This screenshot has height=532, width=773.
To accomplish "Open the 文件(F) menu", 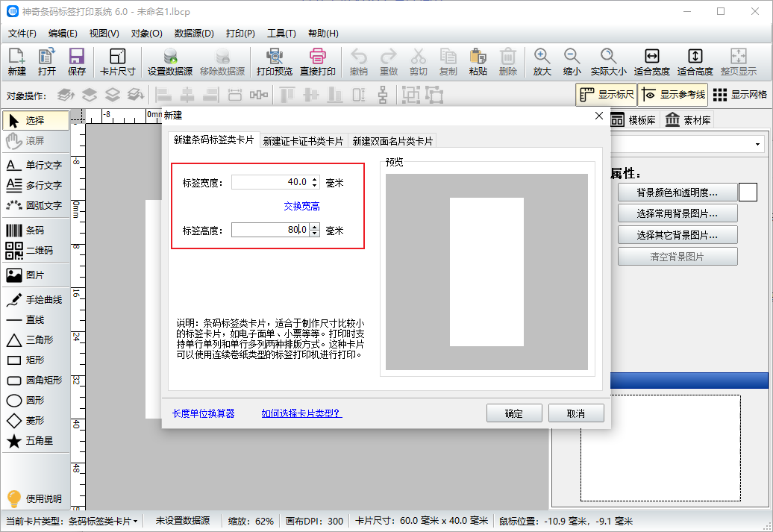I will [22, 34].
